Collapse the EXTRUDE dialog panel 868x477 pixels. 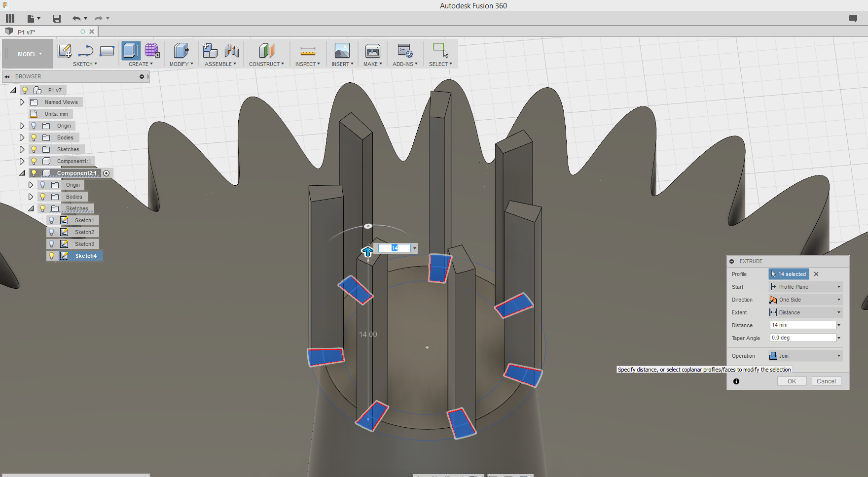tap(731, 261)
